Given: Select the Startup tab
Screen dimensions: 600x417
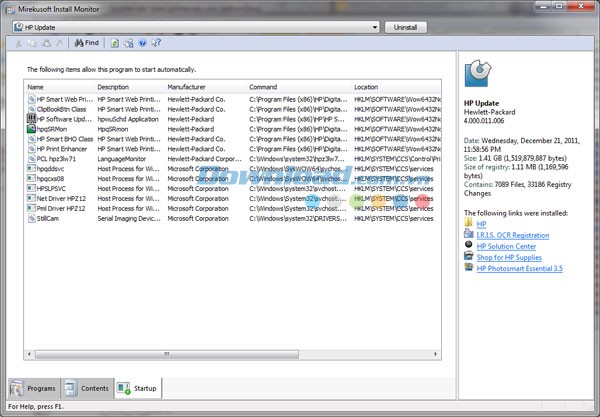Looking at the screenshot, I should click(138, 388).
